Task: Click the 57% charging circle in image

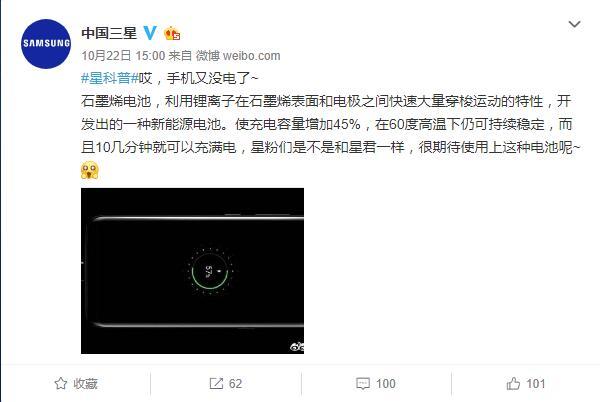Action: pyautogui.click(x=210, y=271)
